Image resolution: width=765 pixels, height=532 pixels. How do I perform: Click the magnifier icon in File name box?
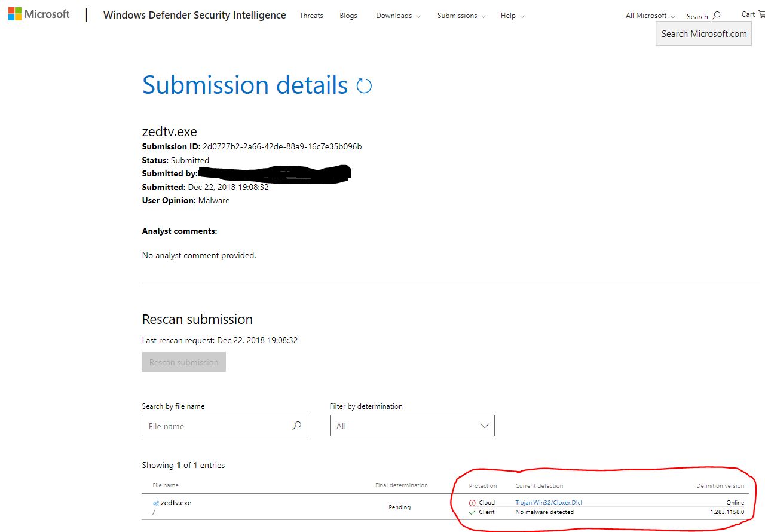pyautogui.click(x=296, y=426)
